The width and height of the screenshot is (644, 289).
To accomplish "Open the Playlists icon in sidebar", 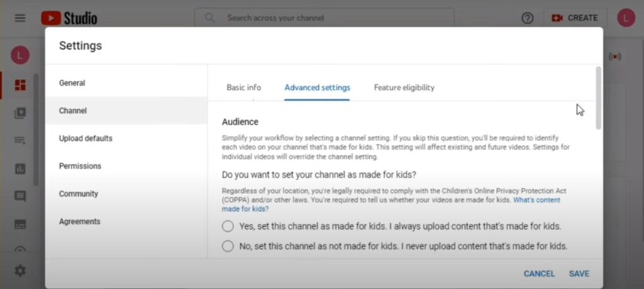I will coord(20,141).
